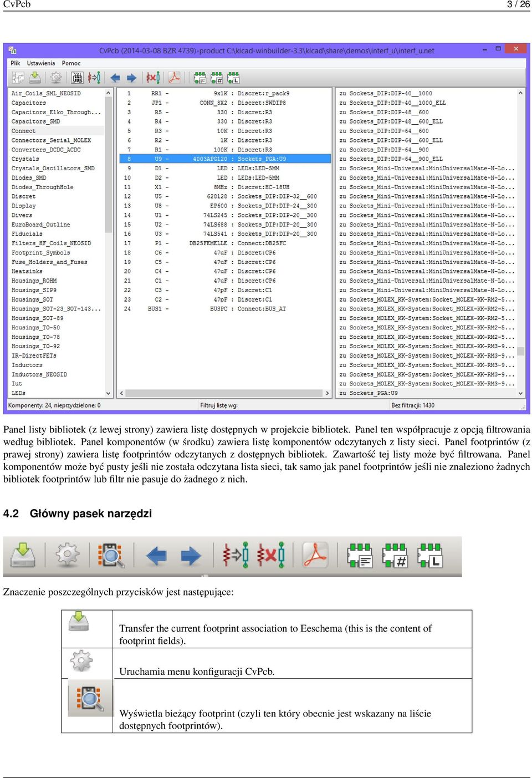This screenshot has height=778, width=532.
Task: Open footprint PDF documentation icon in the CvPcb window toolbar
Action: click(174, 78)
